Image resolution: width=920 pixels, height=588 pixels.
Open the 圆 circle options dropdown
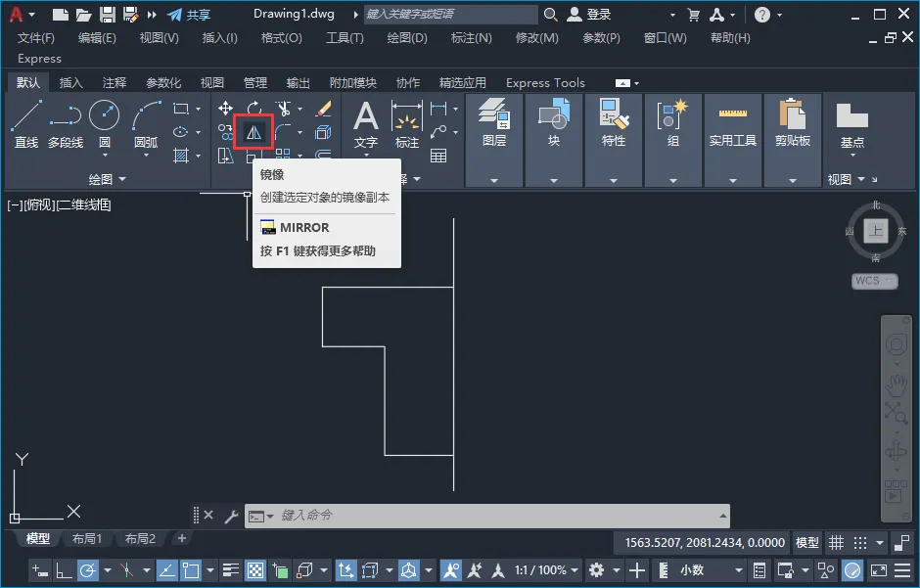click(x=105, y=156)
